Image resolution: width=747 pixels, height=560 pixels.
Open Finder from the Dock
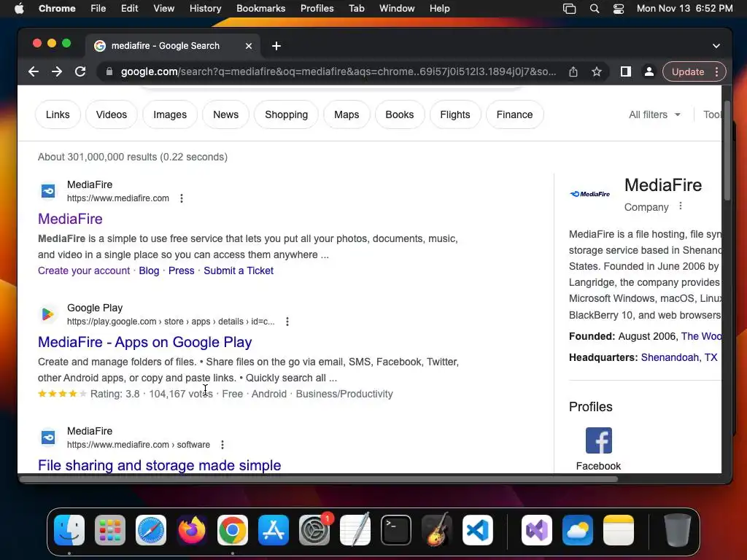(x=69, y=530)
